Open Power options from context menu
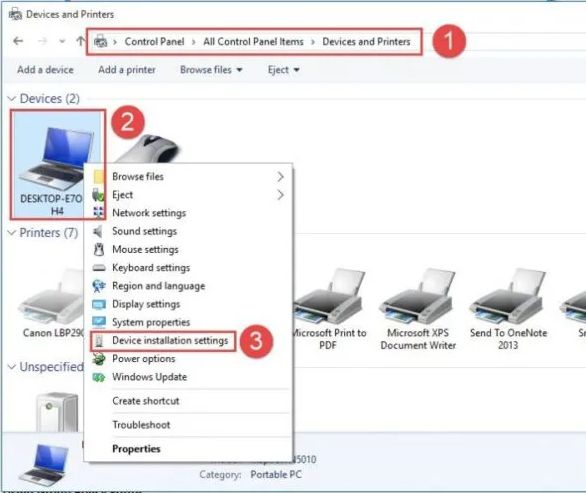Viewport: 586px width, 493px height. pos(189,359)
